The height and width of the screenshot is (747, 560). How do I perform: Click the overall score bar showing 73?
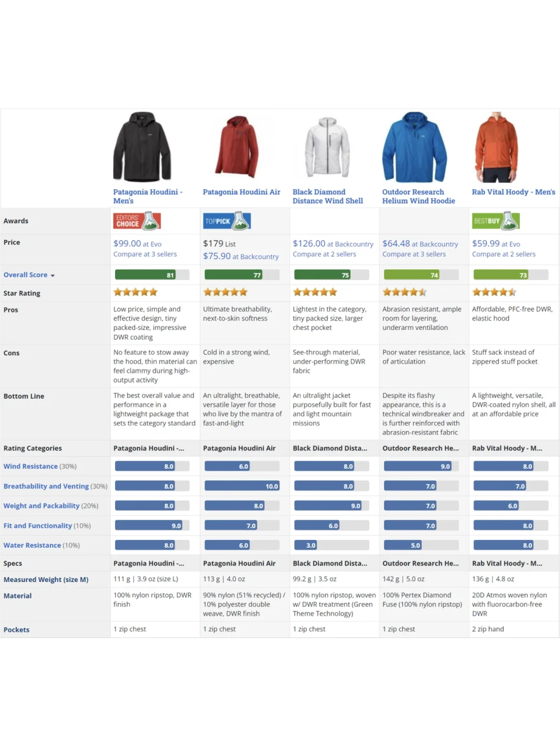click(511, 275)
